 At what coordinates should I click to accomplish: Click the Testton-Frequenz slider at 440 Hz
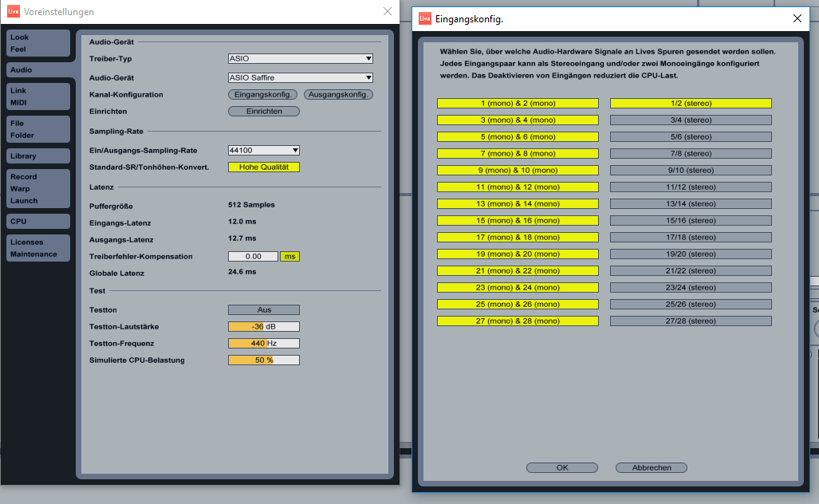click(x=264, y=343)
